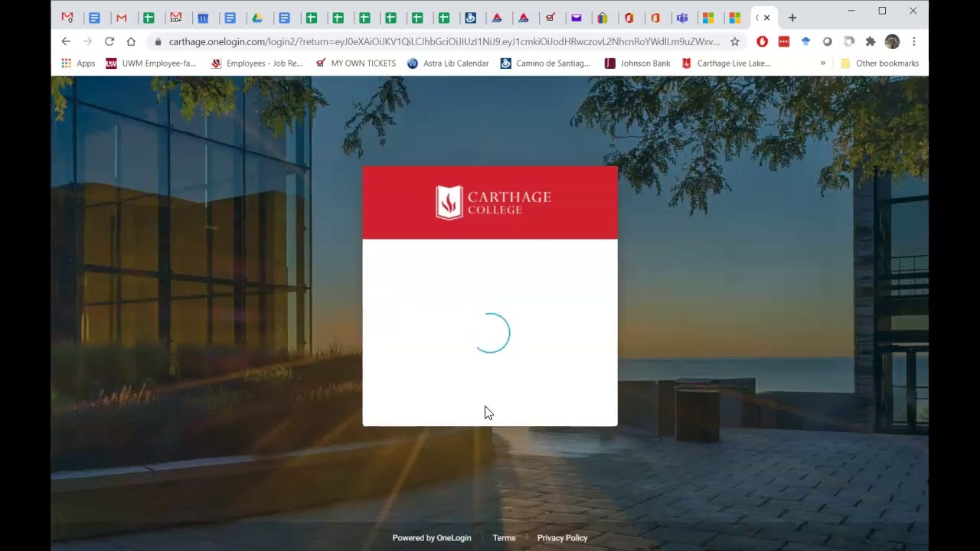Open the UWM Employee bookmark
The image size is (980, 551).
click(152, 64)
